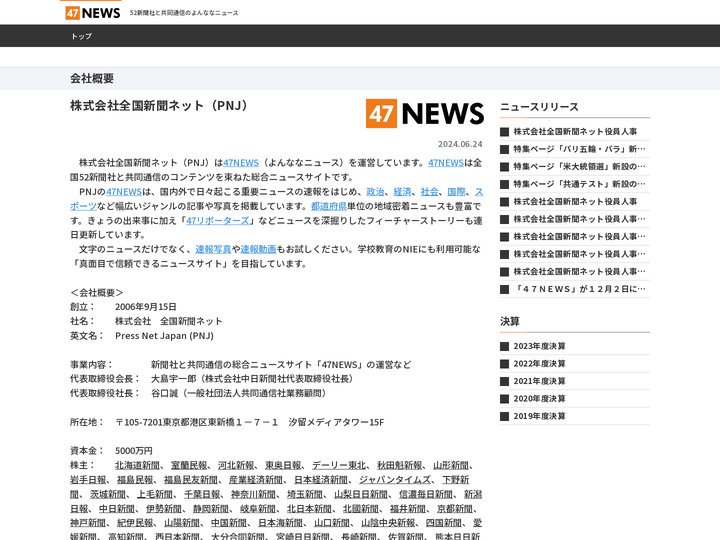Follow the 47NEWS link before （よんななニュース）
720x540 pixels.
click(x=241, y=163)
